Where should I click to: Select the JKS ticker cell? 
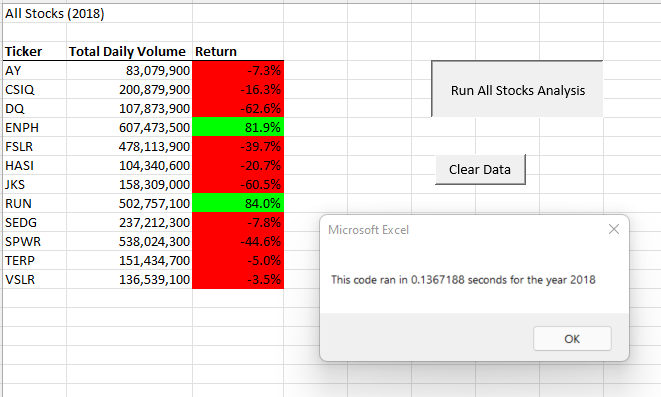35,184
